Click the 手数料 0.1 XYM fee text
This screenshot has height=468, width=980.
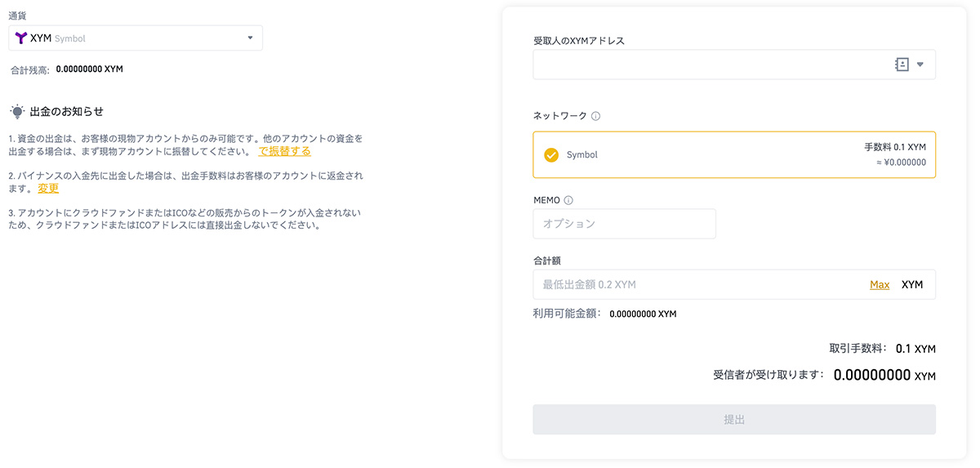coord(895,147)
